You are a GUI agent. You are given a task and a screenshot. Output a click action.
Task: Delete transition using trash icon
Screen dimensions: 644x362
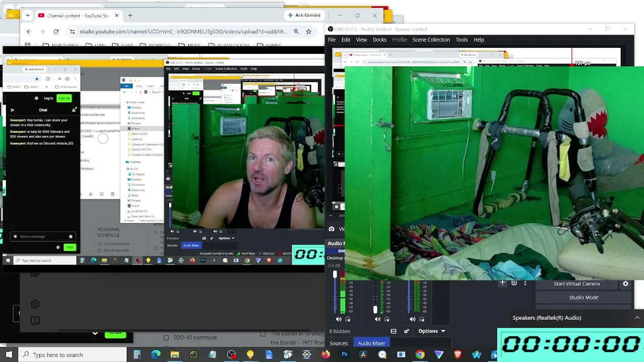514,283
